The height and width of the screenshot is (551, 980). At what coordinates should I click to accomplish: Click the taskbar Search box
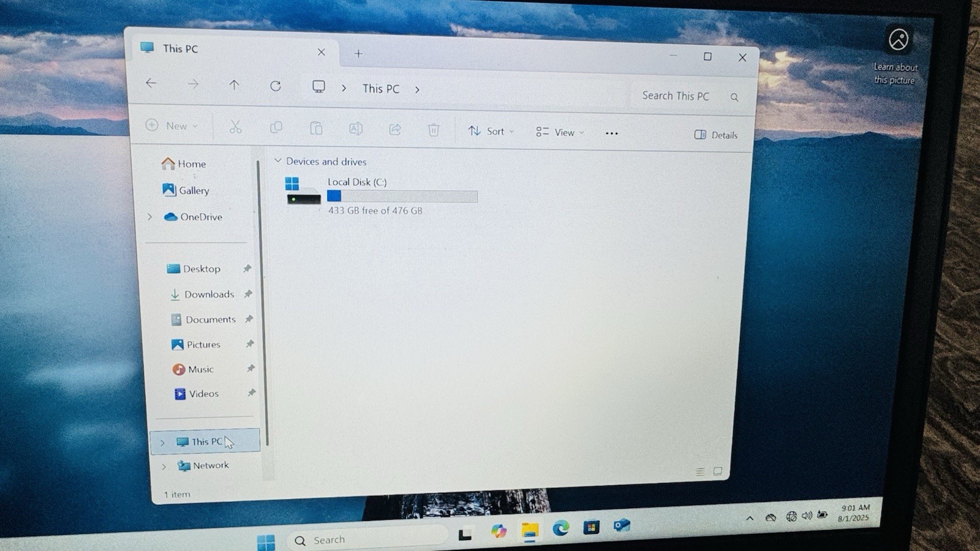tap(367, 539)
